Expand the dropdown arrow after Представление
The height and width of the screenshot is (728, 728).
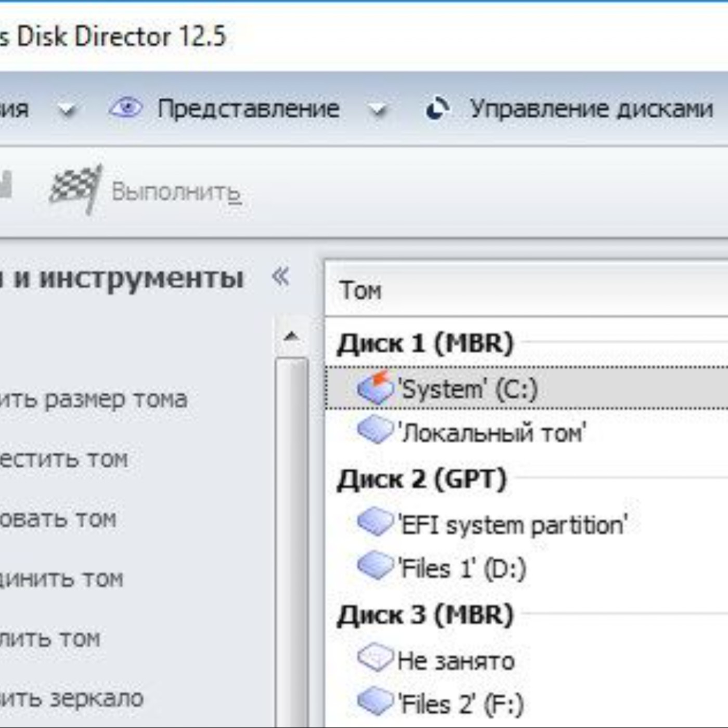(x=378, y=110)
